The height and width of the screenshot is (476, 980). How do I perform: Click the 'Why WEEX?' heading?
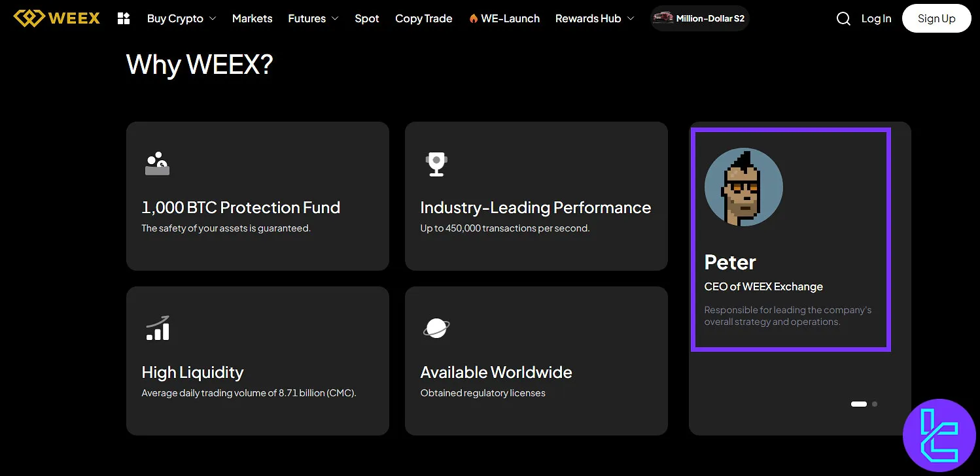[x=200, y=65]
